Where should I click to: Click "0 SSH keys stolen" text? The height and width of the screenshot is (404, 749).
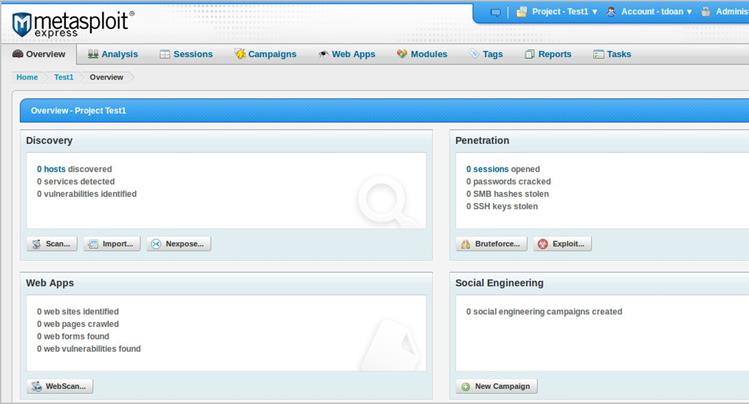click(x=502, y=206)
